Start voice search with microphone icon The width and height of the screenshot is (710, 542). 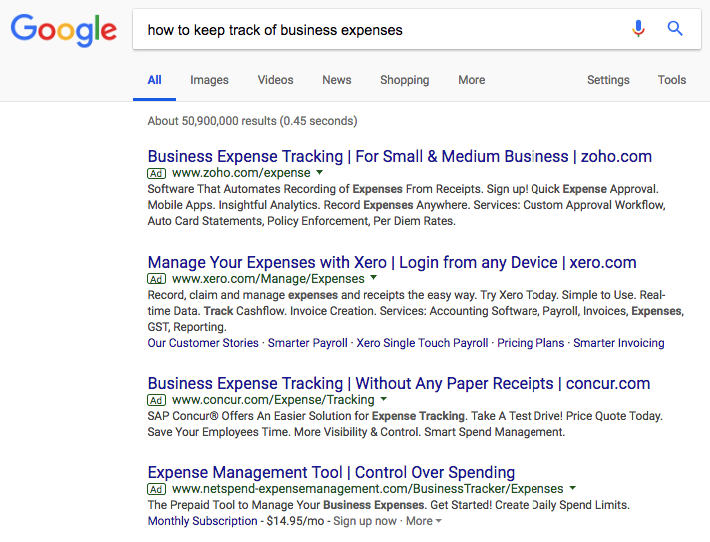(x=638, y=29)
